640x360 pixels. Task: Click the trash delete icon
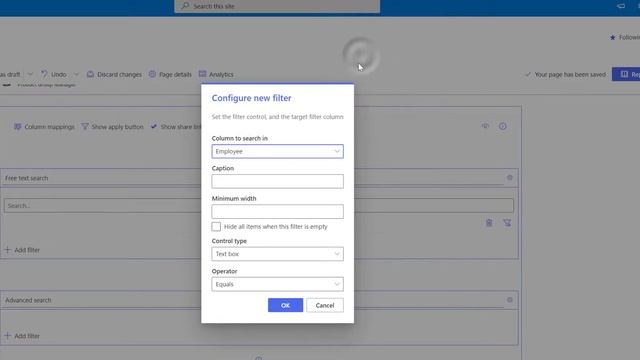(x=489, y=223)
